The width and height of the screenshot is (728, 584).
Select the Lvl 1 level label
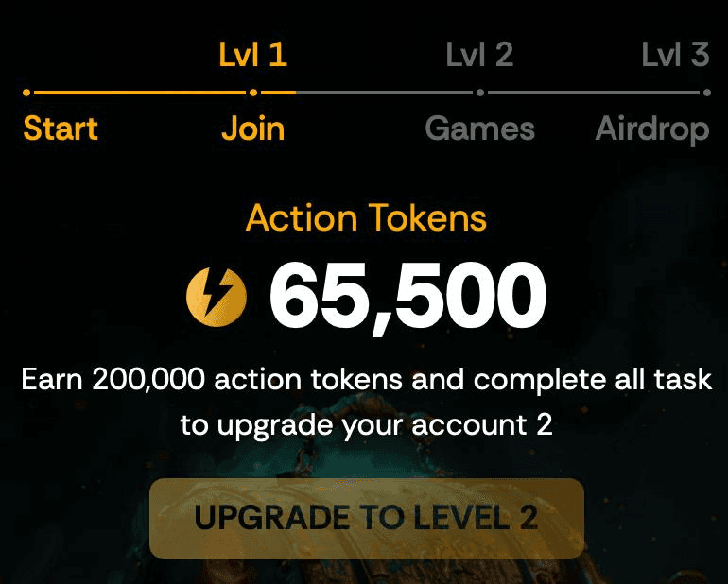click(253, 54)
